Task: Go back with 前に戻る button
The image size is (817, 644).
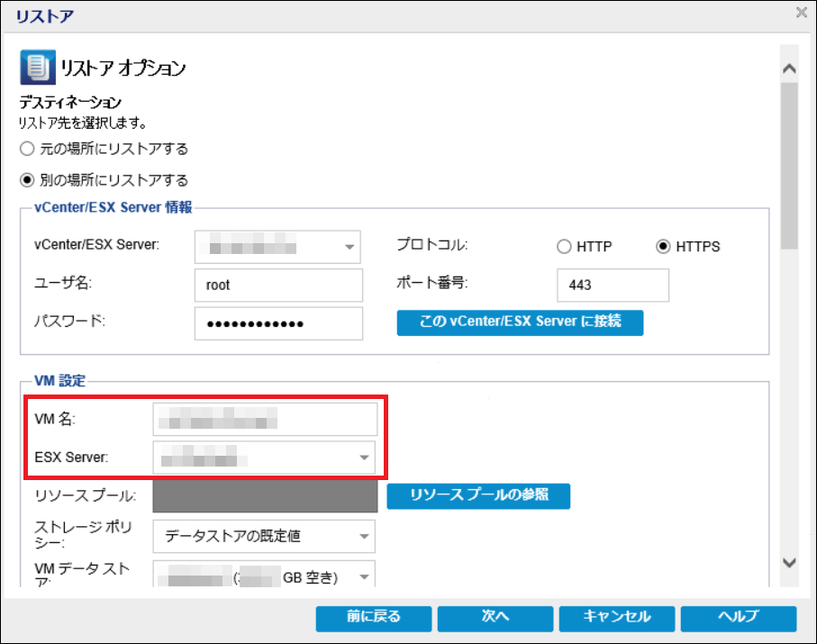Action: 374,618
